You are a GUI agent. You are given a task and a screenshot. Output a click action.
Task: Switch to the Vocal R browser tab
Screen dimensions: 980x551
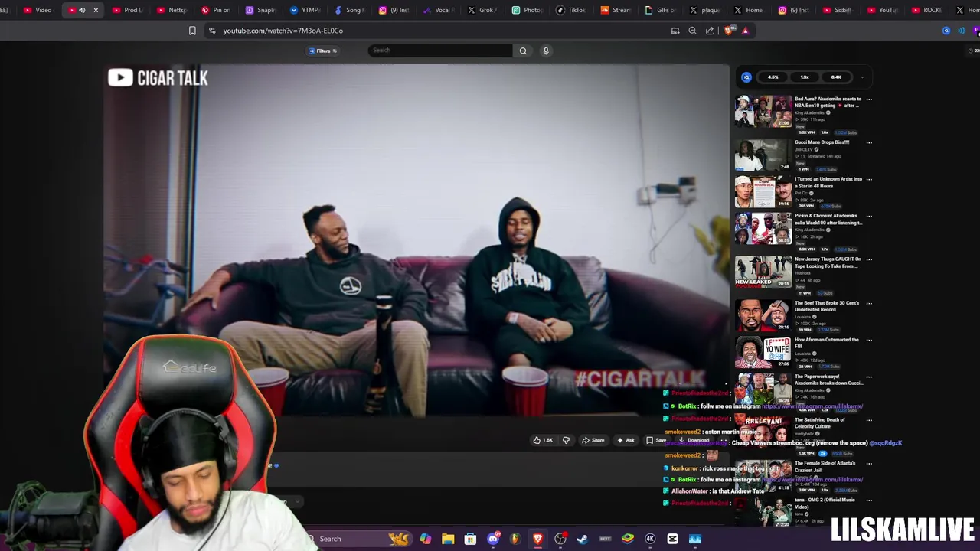438,10
